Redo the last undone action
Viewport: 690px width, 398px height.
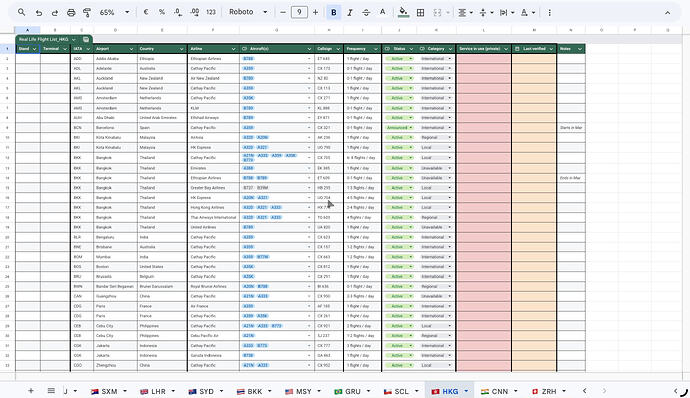[55, 13]
